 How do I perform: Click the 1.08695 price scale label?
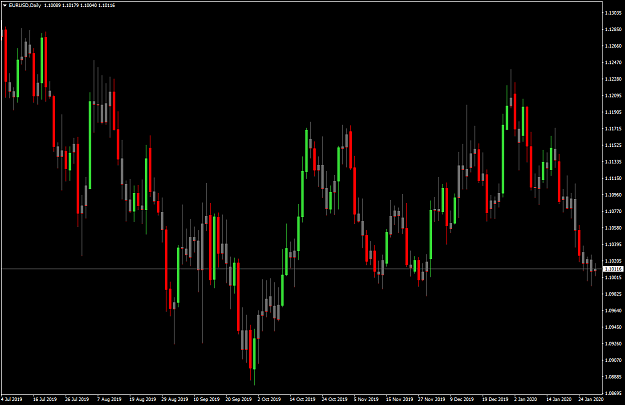pos(613,393)
